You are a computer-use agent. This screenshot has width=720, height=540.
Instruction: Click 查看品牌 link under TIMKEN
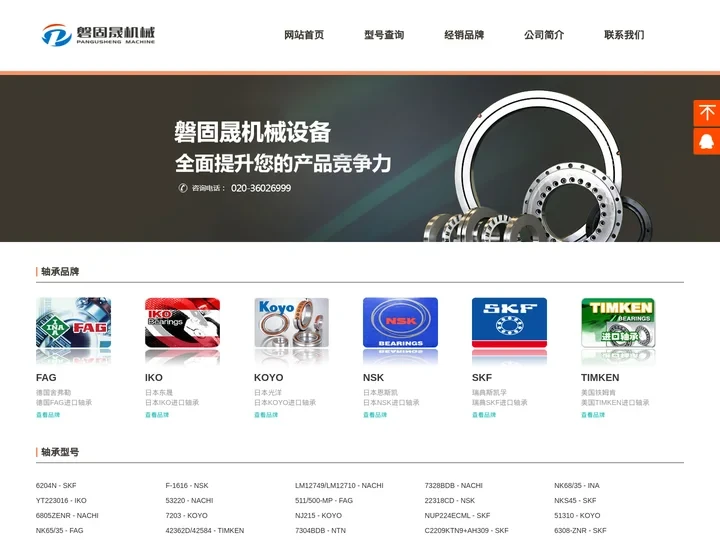pyautogui.click(x=593, y=415)
